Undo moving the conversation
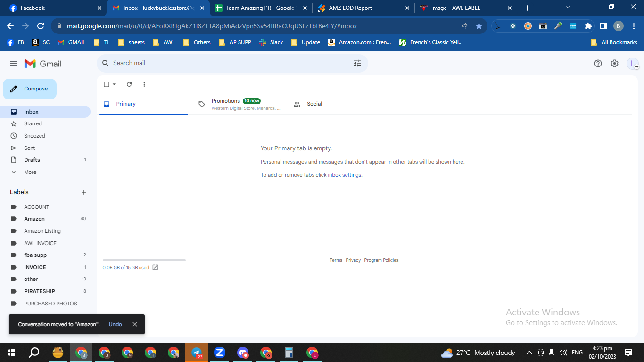Image resolution: width=644 pixels, height=362 pixels. coord(115,324)
